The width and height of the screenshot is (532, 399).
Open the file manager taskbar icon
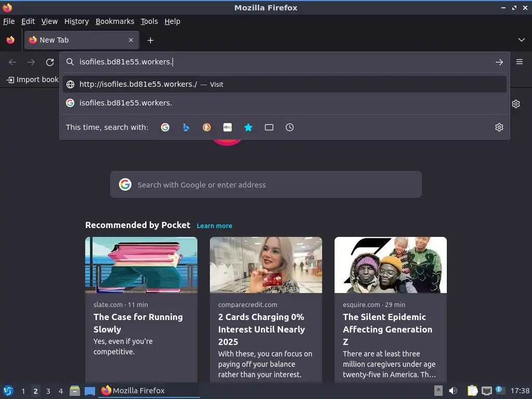click(x=75, y=391)
